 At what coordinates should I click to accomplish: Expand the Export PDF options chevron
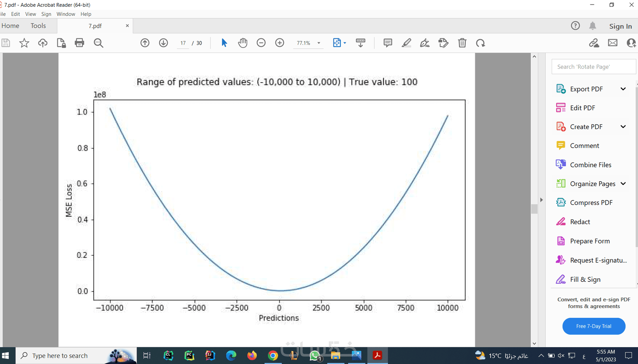[x=623, y=89]
